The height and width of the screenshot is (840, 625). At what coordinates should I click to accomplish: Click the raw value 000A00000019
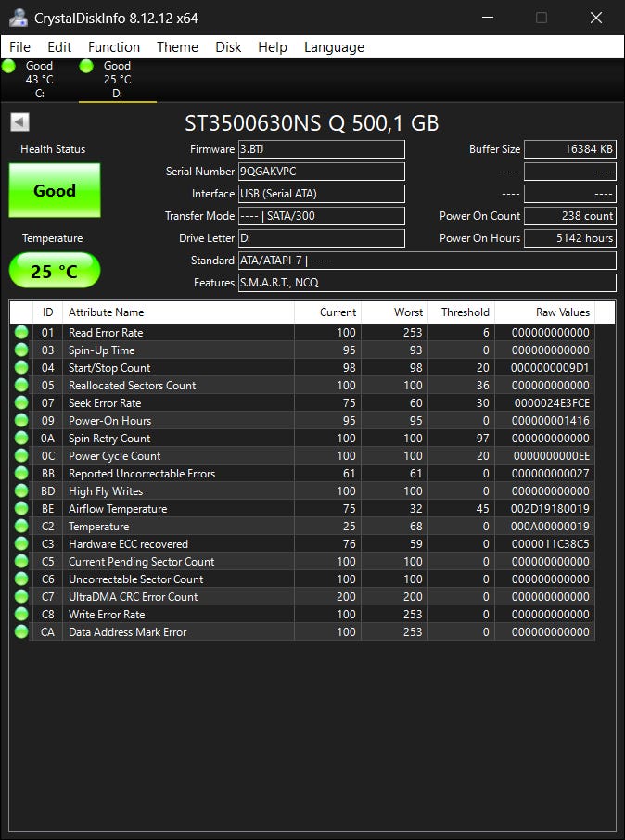point(550,526)
